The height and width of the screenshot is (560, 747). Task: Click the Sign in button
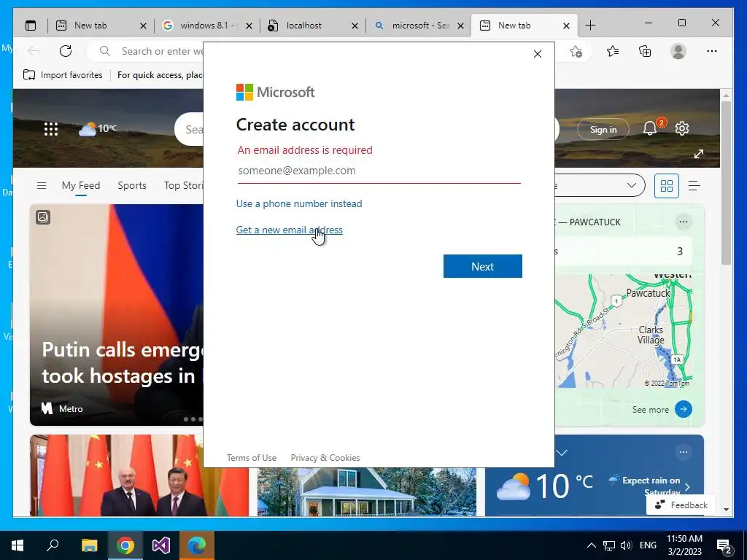point(603,129)
